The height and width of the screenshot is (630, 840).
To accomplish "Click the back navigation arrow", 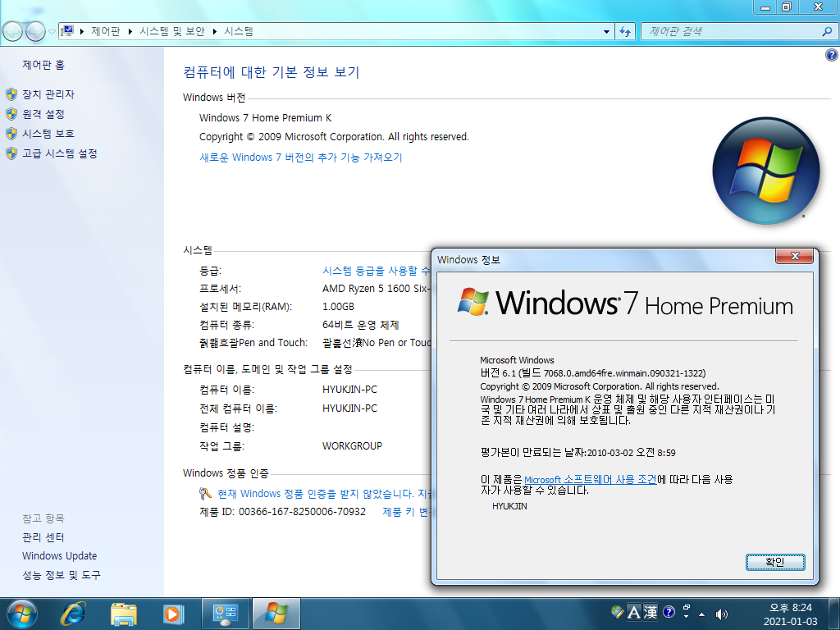I will point(13,32).
